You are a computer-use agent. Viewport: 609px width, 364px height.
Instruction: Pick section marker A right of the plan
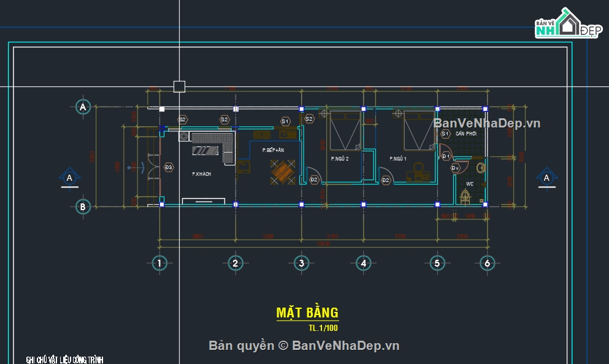546,178
